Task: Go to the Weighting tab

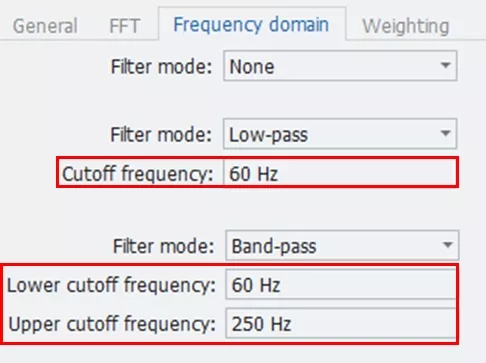Action: (x=406, y=26)
